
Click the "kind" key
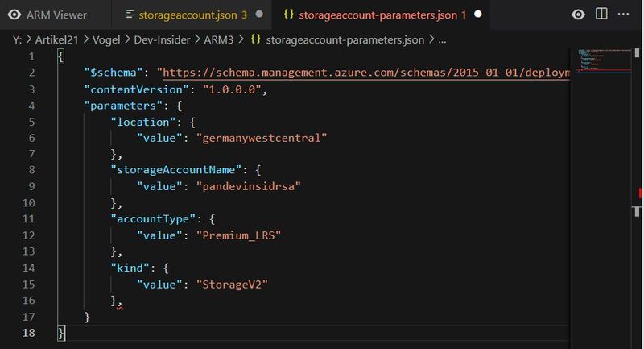click(x=130, y=268)
